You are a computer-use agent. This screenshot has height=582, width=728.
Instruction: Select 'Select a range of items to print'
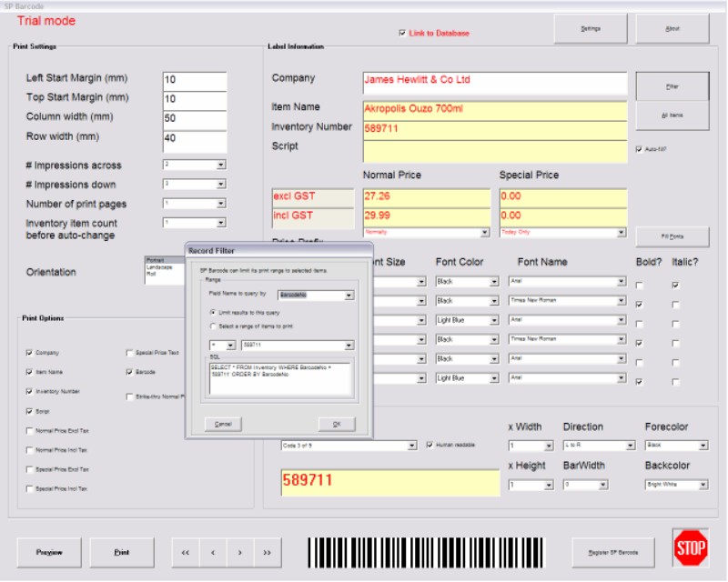[x=213, y=326]
